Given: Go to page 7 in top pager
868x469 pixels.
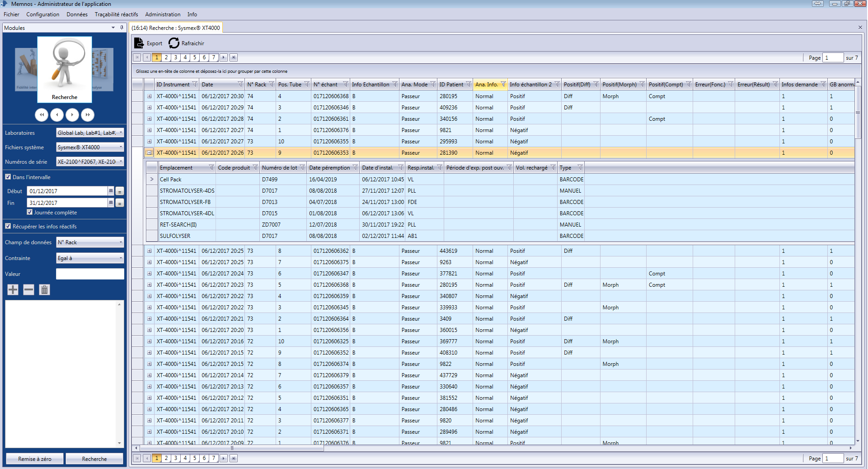Looking at the screenshot, I should [x=214, y=57].
